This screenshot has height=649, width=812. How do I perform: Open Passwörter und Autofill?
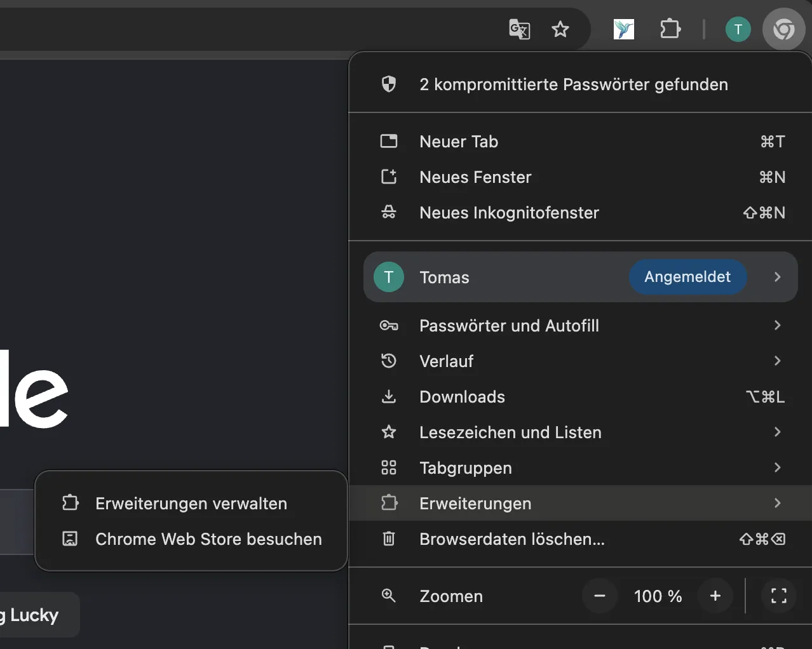580,326
